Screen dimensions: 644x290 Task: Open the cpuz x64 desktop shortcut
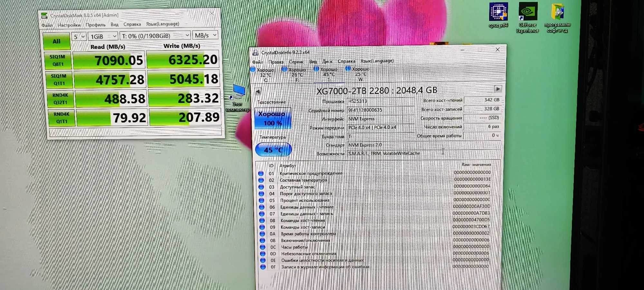(x=498, y=15)
